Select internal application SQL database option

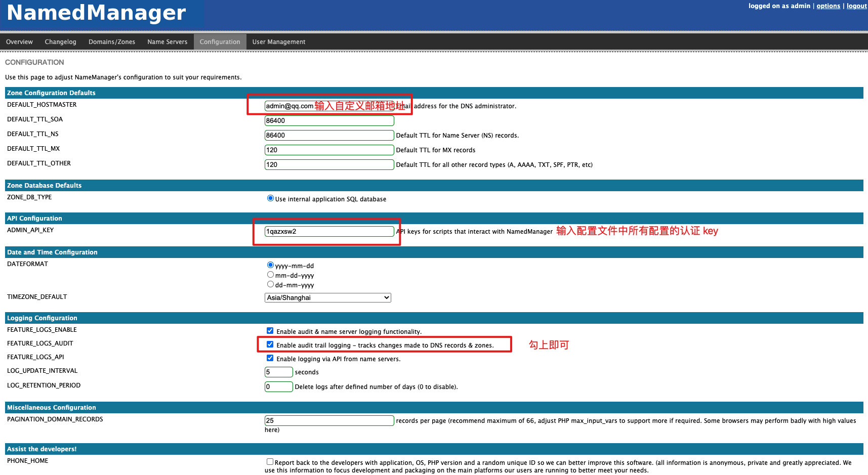tap(270, 198)
